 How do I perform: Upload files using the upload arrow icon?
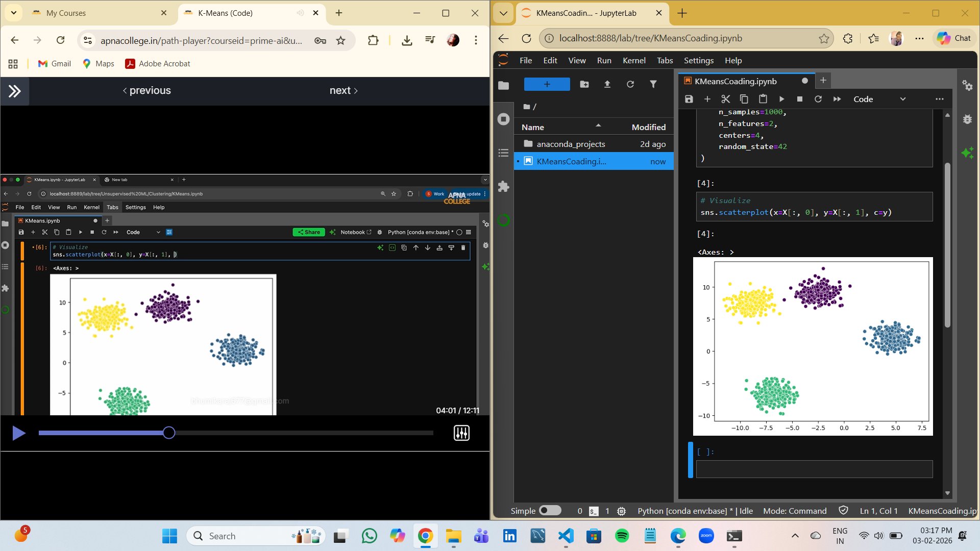tap(607, 84)
